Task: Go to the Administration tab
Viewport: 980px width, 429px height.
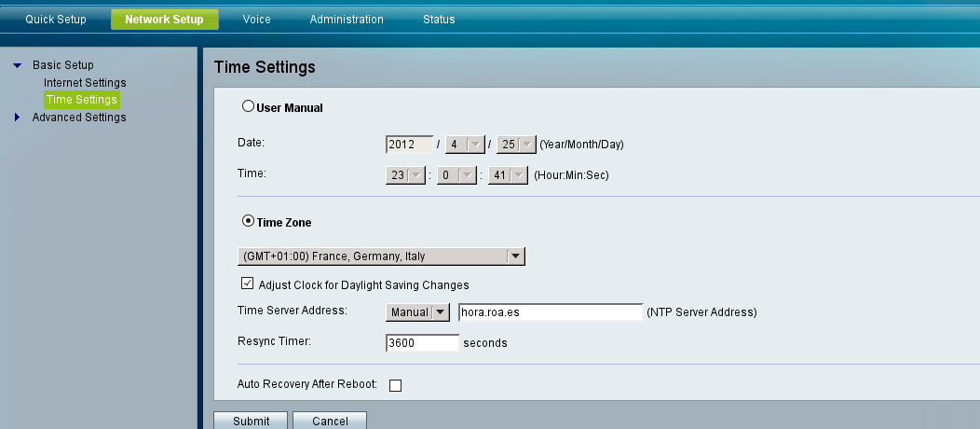Action: pyautogui.click(x=347, y=20)
